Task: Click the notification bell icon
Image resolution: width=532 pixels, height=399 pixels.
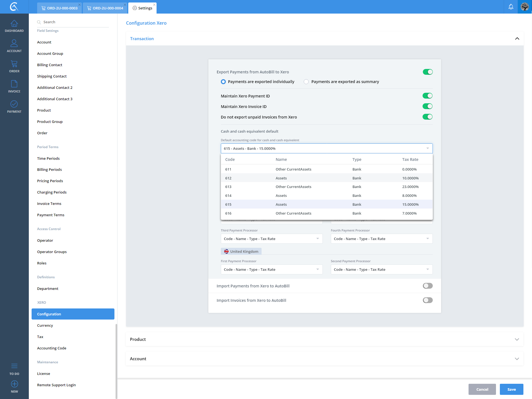Action: tap(511, 7)
